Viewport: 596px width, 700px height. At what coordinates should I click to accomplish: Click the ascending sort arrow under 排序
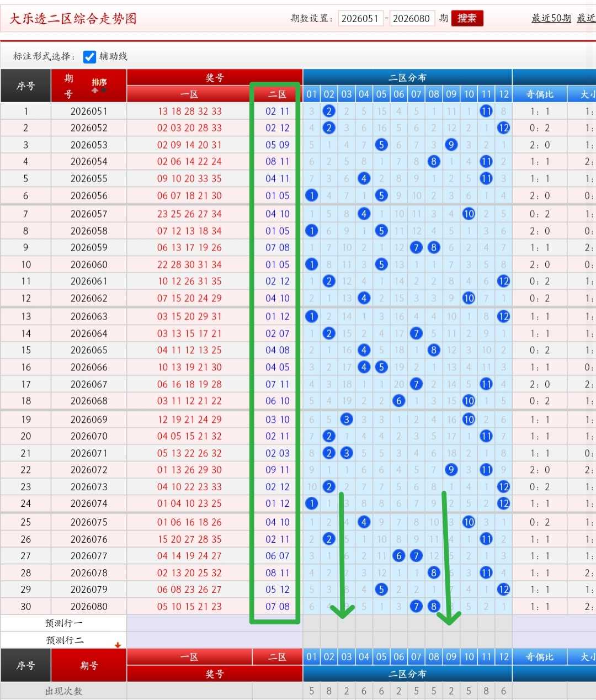pyautogui.click(x=95, y=90)
